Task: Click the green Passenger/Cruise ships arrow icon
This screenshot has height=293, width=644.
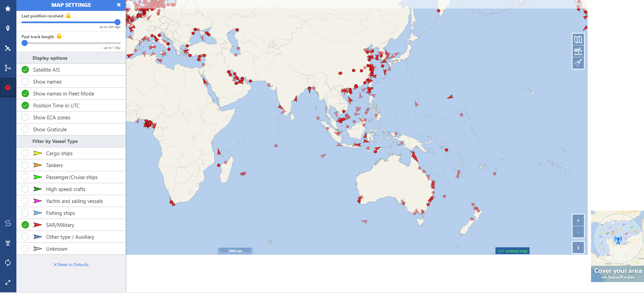Action: tap(38, 177)
